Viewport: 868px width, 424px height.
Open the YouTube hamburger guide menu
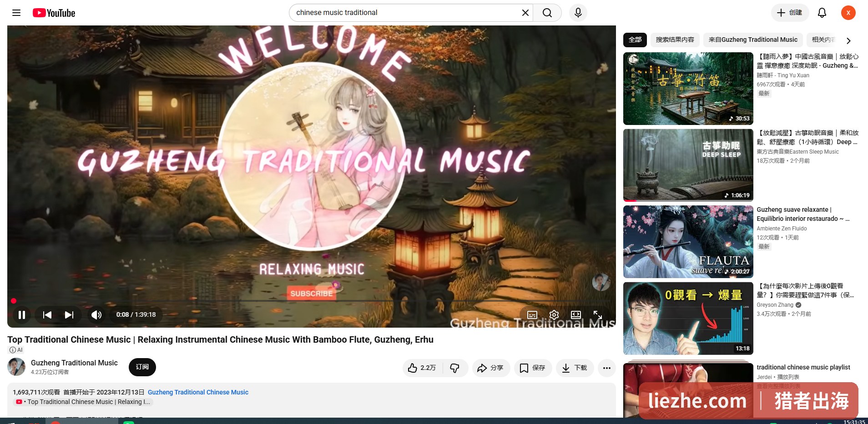[16, 13]
